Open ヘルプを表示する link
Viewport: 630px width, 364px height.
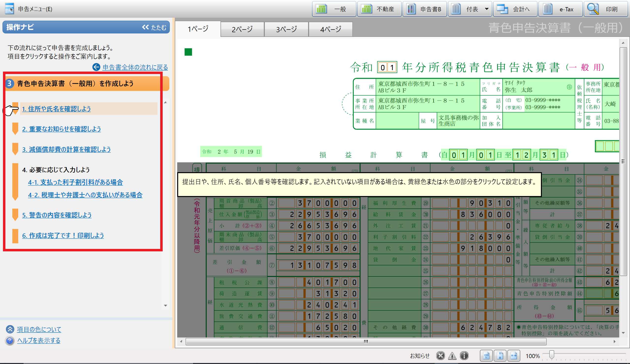[x=39, y=340]
